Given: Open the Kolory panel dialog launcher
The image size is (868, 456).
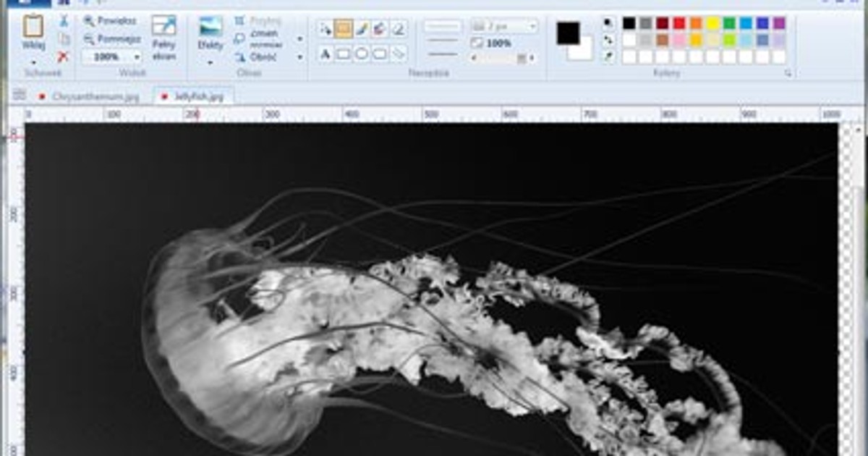Looking at the screenshot, I should click(x=788, y=73).
